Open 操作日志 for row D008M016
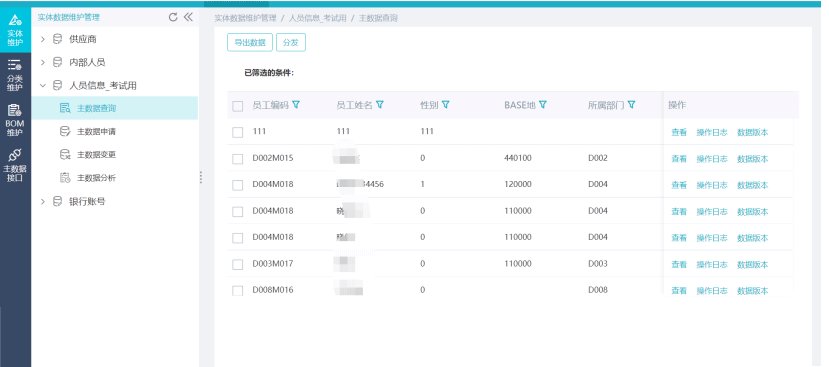The width and height of the screenshot is (829, 367). (x=712, y=290)
